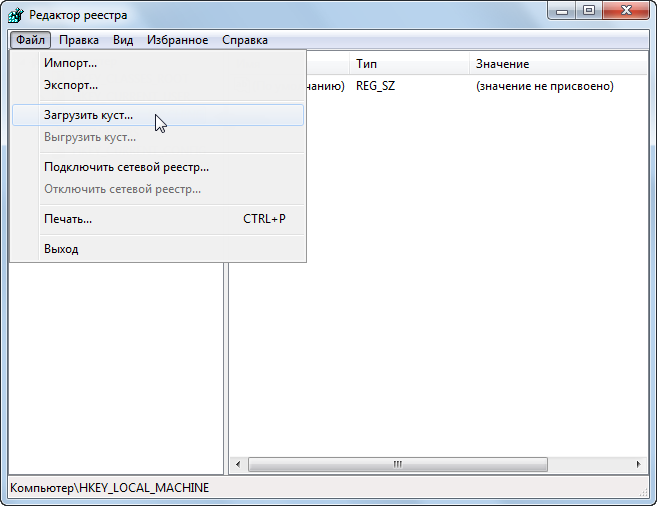Select Подключить сетевой реестр... entry

(126, 167)
